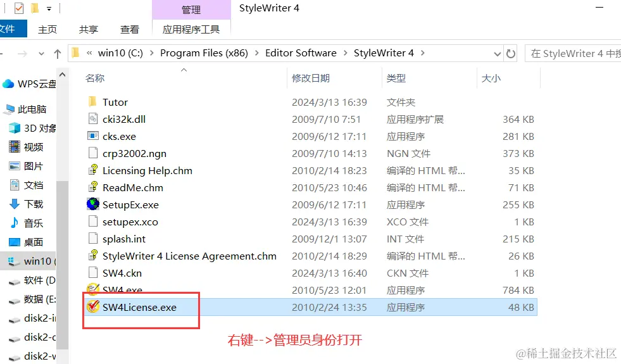Click the ReadMe.chm help icon
This screenshot has width=621, height=364.
click(x=92, y=187)
